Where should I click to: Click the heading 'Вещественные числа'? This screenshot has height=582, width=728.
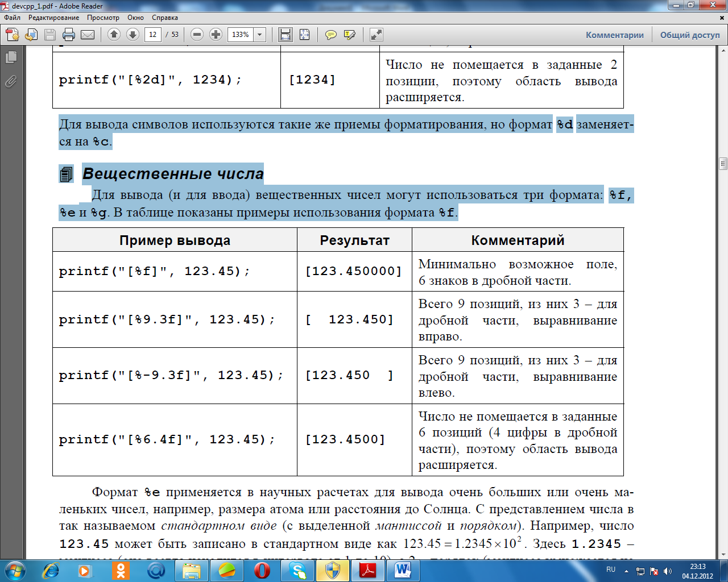pyautogui.click(x=173, y=173)
